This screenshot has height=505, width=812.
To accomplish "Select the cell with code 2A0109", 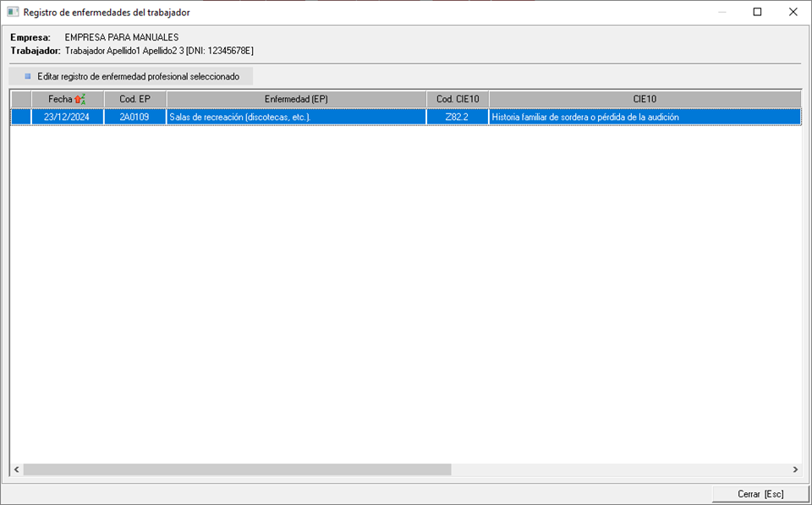I will point(135,118).
